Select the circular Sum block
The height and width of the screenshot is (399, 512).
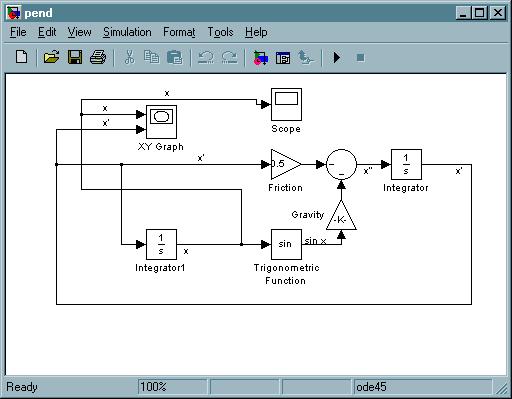tap(341, 164)
